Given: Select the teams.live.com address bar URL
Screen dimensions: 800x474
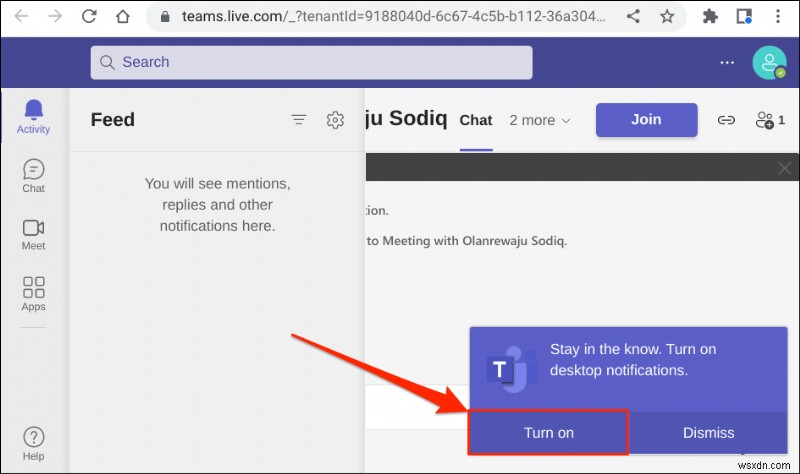Looking at the screenshot, I should click(393, 17).
